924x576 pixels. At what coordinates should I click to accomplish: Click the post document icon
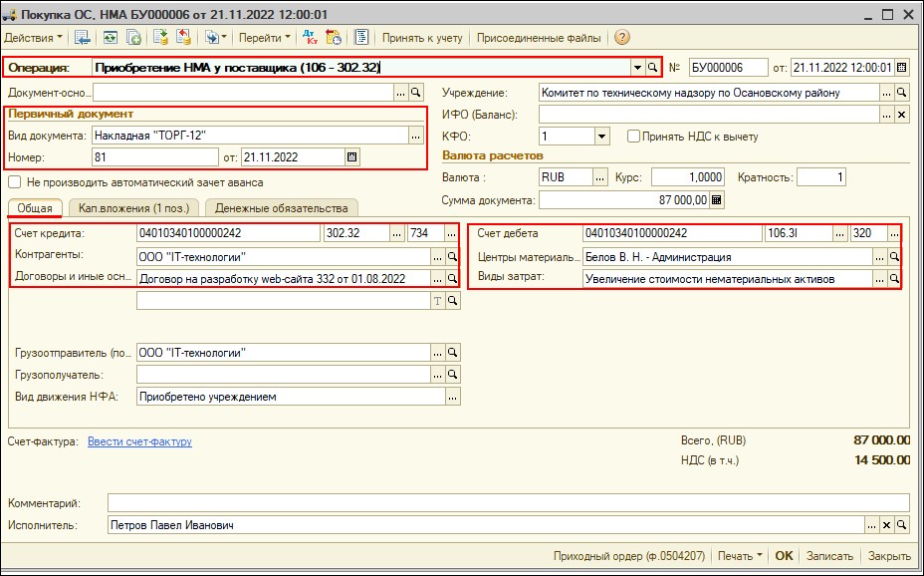click(x=160, y=38)
